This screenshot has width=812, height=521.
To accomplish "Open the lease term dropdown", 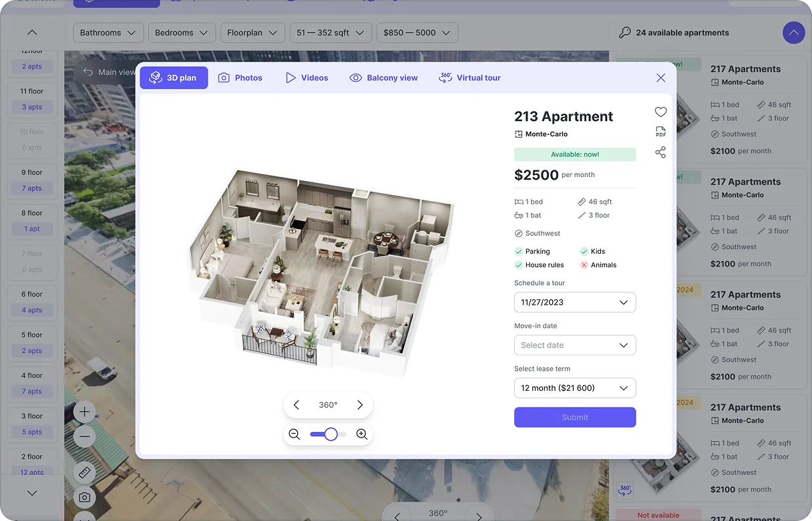I will [575, 387].
